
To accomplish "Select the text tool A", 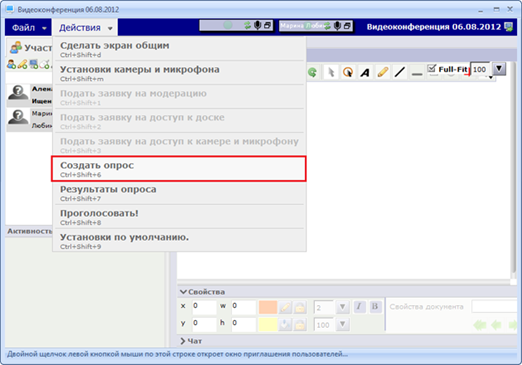I will pos(365,72).
